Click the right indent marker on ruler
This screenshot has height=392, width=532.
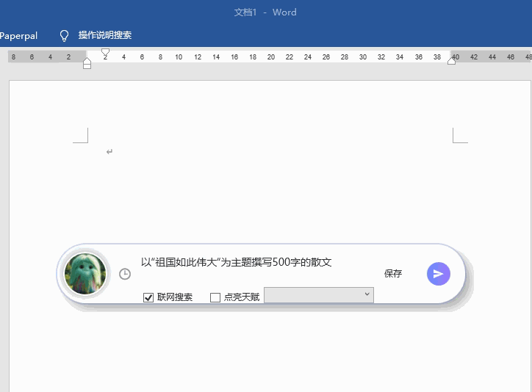[451, 61]
